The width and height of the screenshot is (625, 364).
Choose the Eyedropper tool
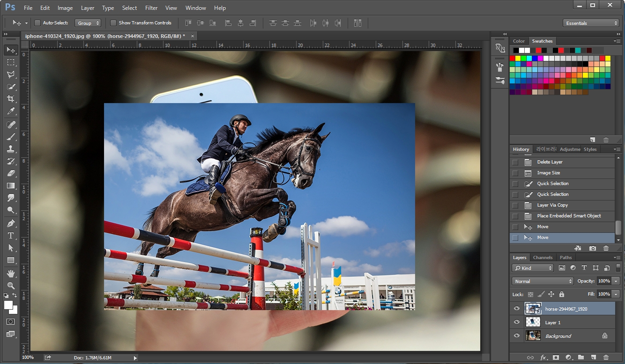pos(11,111)
